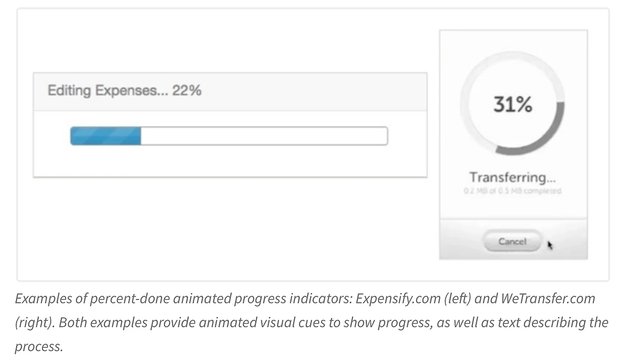The image size is (617, 364).
Task: Click the blue striped progress bar fill
Action: pos(106,136)
